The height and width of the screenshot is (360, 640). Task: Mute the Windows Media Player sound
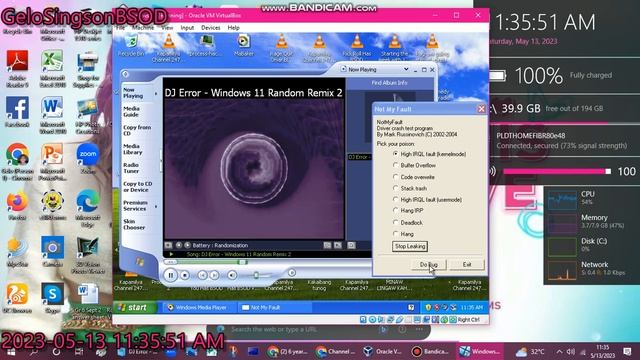point(232,276)
